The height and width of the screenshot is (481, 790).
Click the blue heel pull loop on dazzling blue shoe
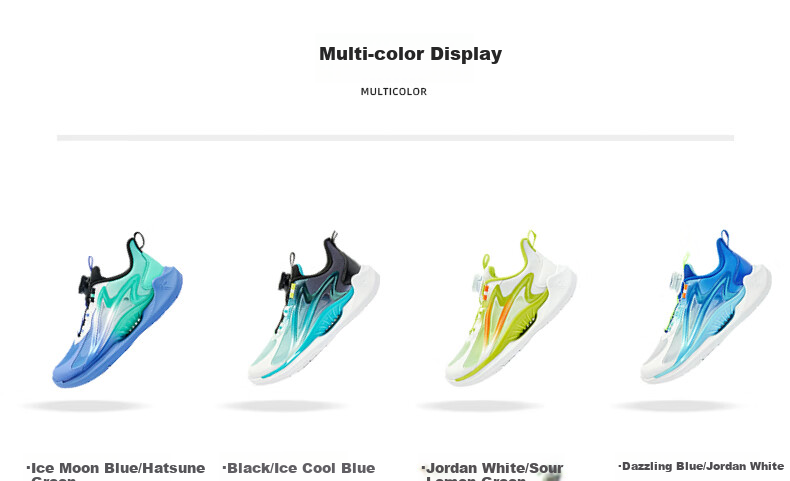pos(725,236)
